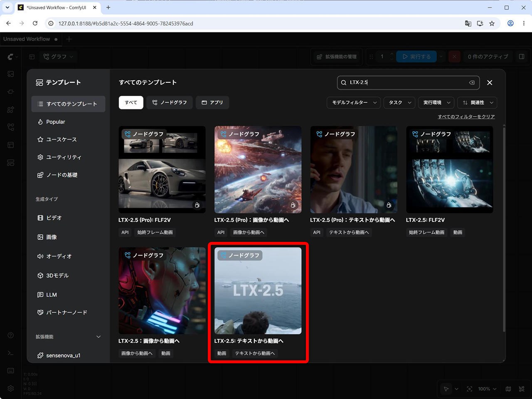The width and height of the screenshot is (532, 399).
Task: View site information icon in address bar
Action: [x=51, y=23]
